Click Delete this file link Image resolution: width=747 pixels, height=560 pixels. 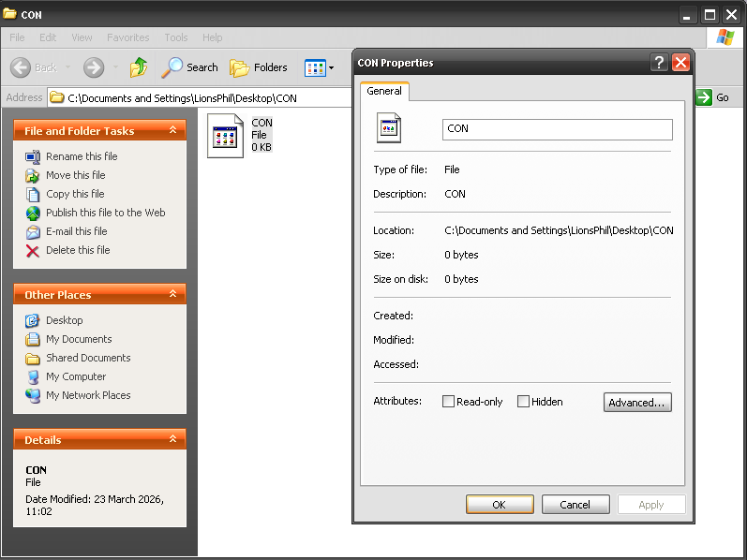(78, 250)
